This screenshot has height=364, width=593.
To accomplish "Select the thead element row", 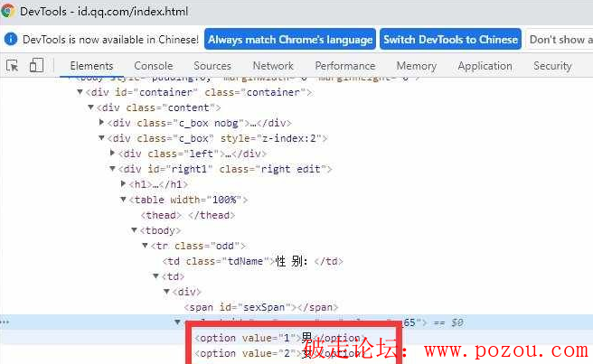I will pyautogui.click(x=188, y=215).
